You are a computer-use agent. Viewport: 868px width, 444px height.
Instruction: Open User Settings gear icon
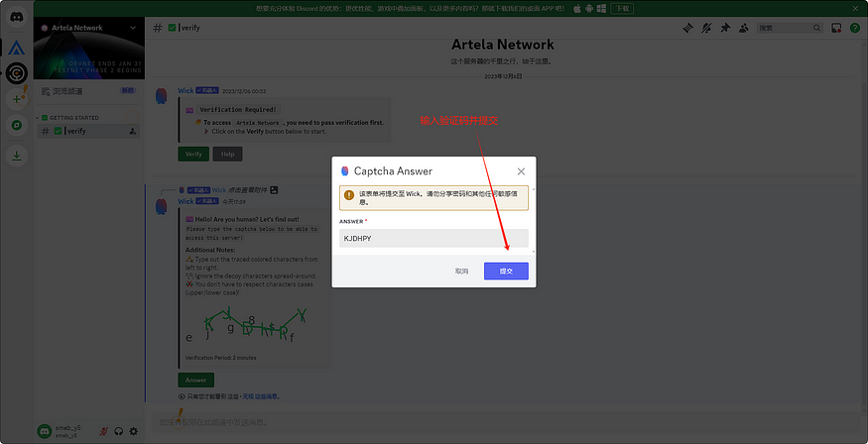[133, 431]
